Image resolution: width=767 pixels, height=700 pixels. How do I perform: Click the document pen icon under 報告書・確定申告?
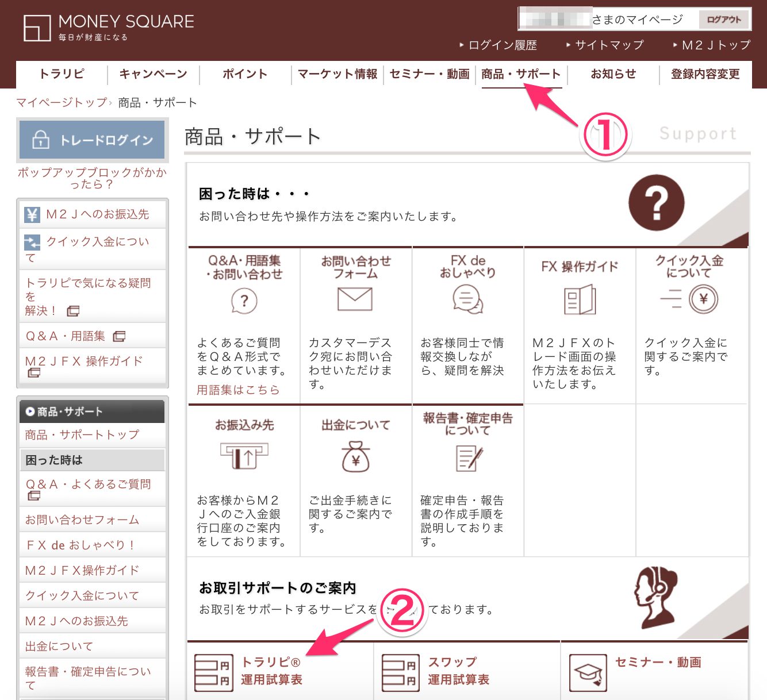(x=469, y=459)
